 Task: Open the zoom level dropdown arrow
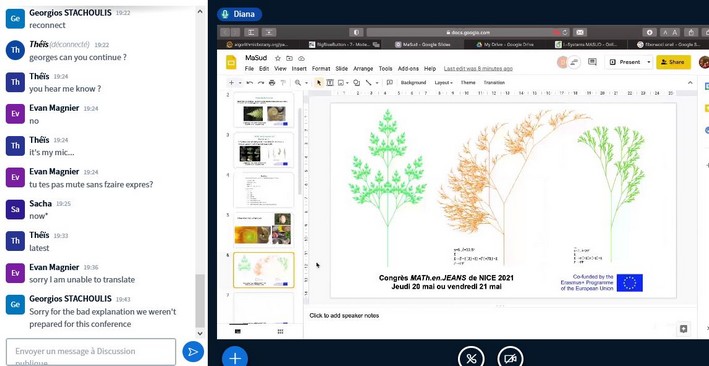(x=306, y=83)
